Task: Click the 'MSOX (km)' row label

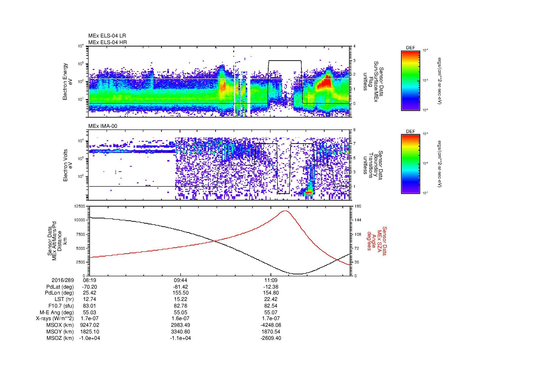Action: coord(60,325)
